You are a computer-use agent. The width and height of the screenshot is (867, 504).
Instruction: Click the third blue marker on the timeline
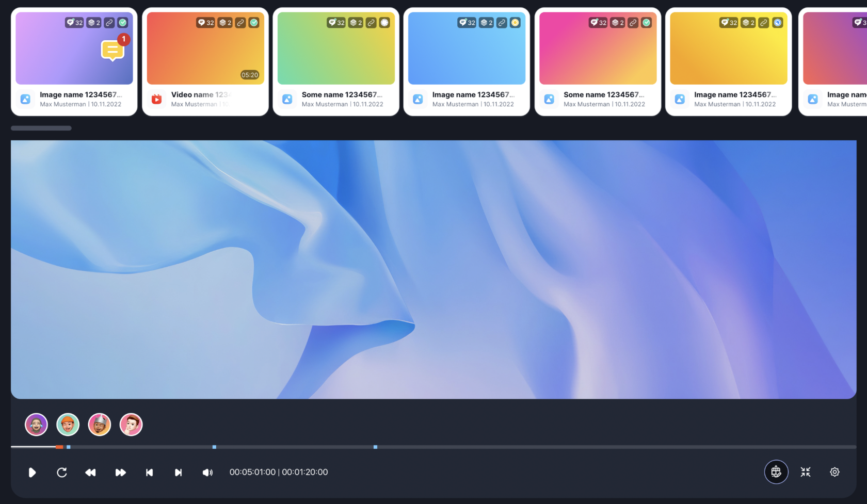[x=375, y=447]
